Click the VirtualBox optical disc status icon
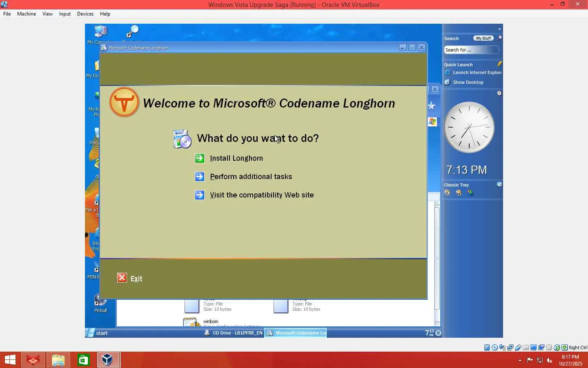The image size is (588, 368). click(495, 348)
